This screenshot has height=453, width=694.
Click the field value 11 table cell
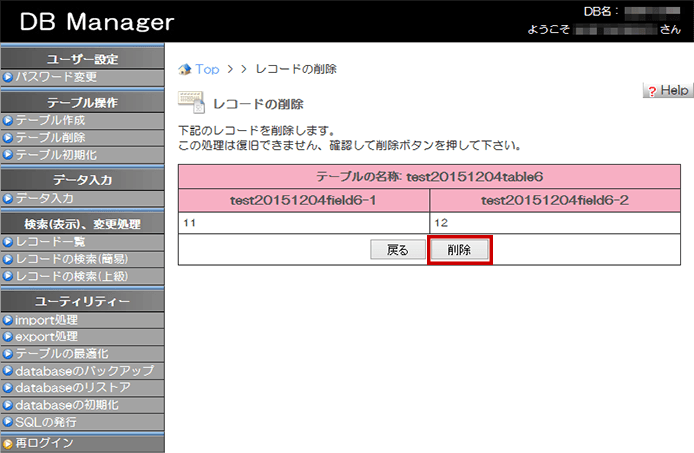point(304,223)
